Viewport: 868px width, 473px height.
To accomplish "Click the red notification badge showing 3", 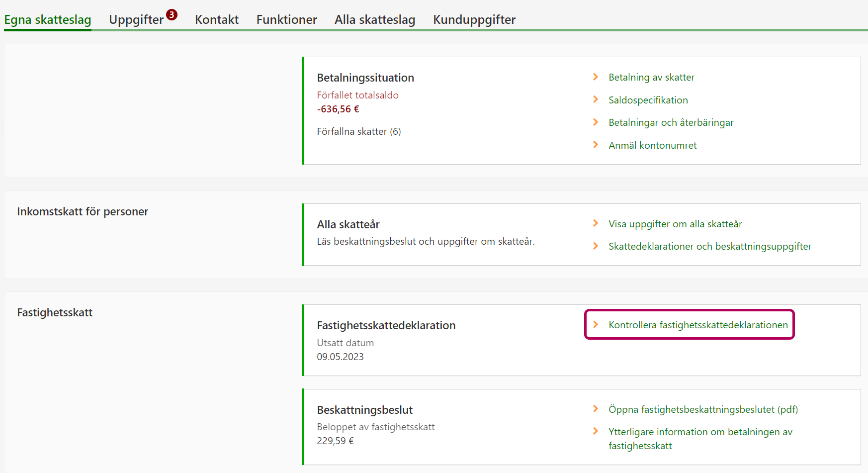I will pyautogui.click(x=172, y=14).
